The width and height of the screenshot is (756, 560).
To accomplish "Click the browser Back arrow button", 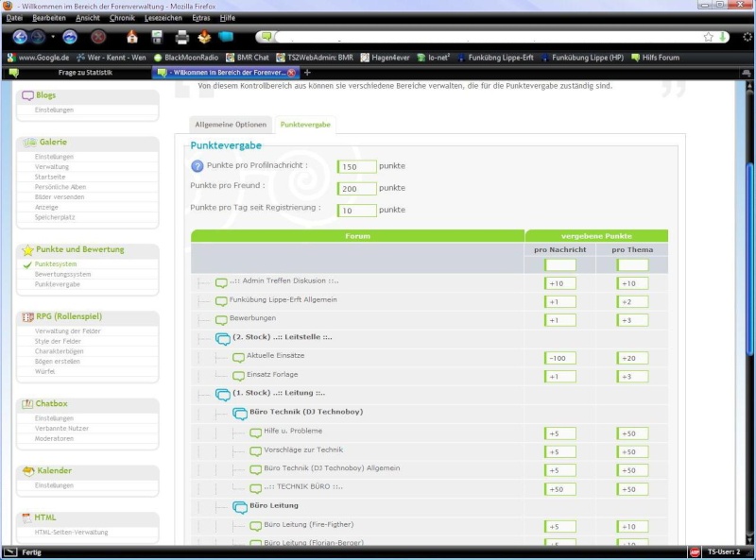I will 20,37.
